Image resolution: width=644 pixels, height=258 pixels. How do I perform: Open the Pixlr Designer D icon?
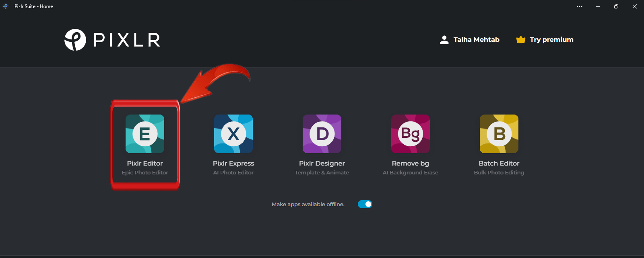tap(322, 134)
